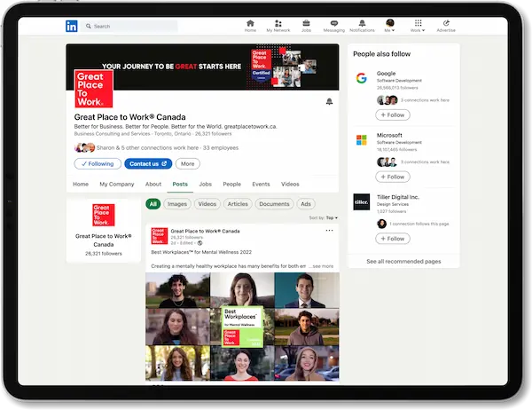Click the Great Place To Work logo on banner
Viewport: 532px width, 410px height.
[94, 89]
